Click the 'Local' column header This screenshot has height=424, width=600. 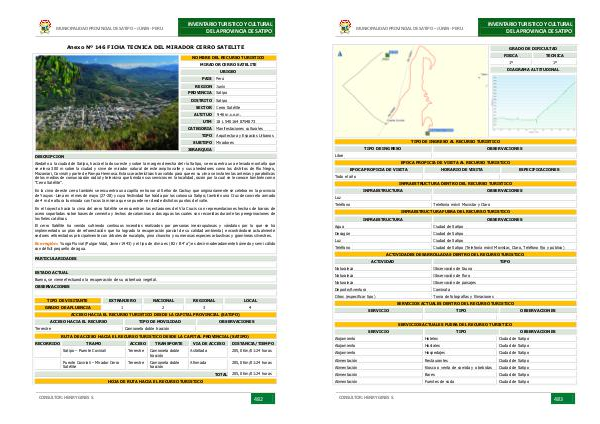coord(250,300)
